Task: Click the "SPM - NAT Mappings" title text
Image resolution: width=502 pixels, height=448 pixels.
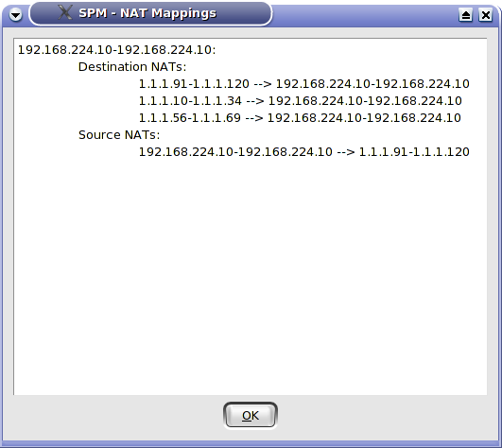Action: click(147, 13)
